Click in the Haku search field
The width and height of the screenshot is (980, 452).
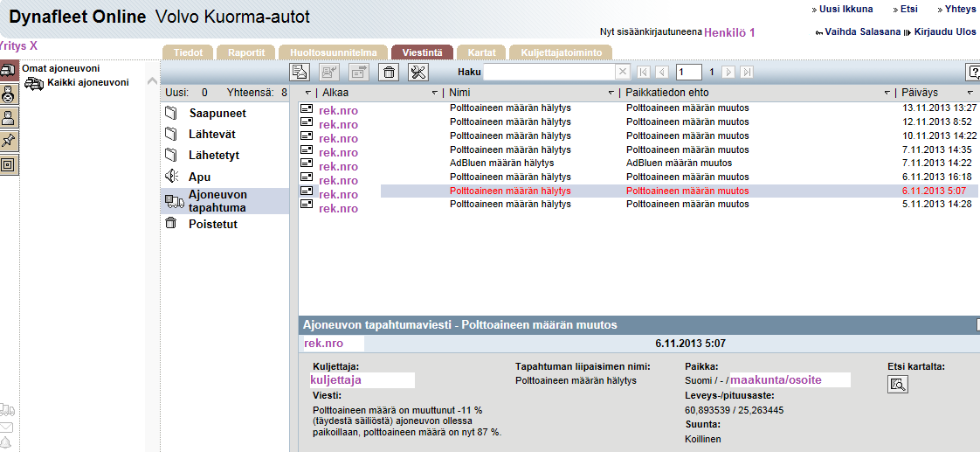click(x=549, y=72)
